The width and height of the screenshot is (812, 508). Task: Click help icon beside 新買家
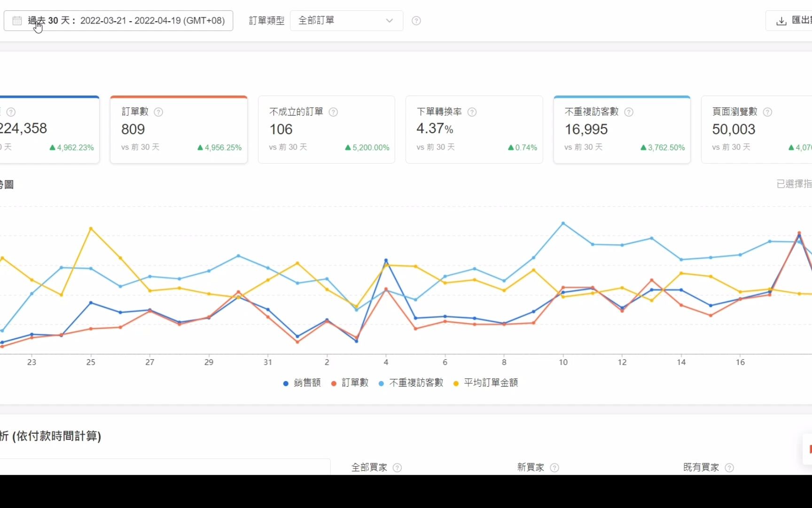coord(554,468)
